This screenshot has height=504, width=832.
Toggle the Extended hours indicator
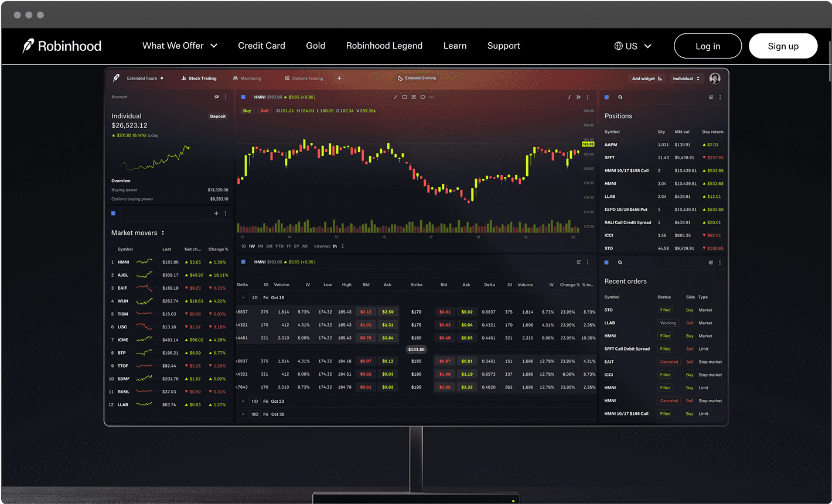pos(145,78)
